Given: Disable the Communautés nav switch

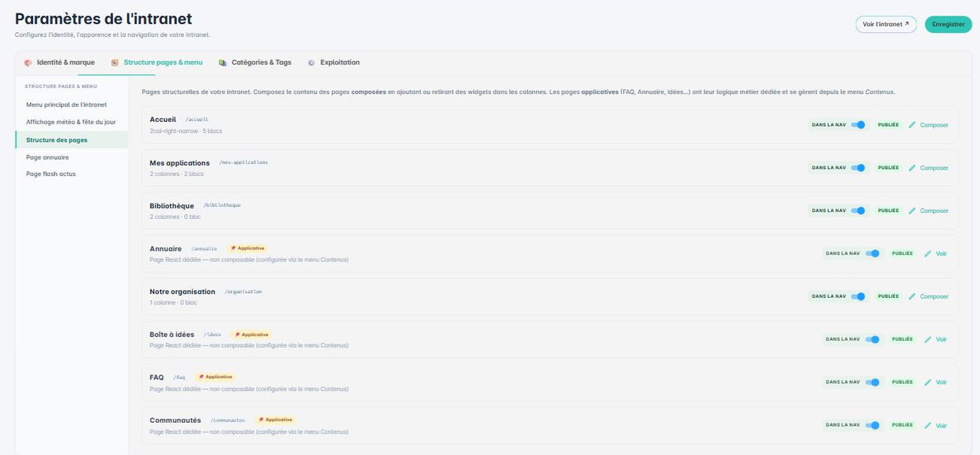Looking at the screenshot, I should click(x=872, y=425).
